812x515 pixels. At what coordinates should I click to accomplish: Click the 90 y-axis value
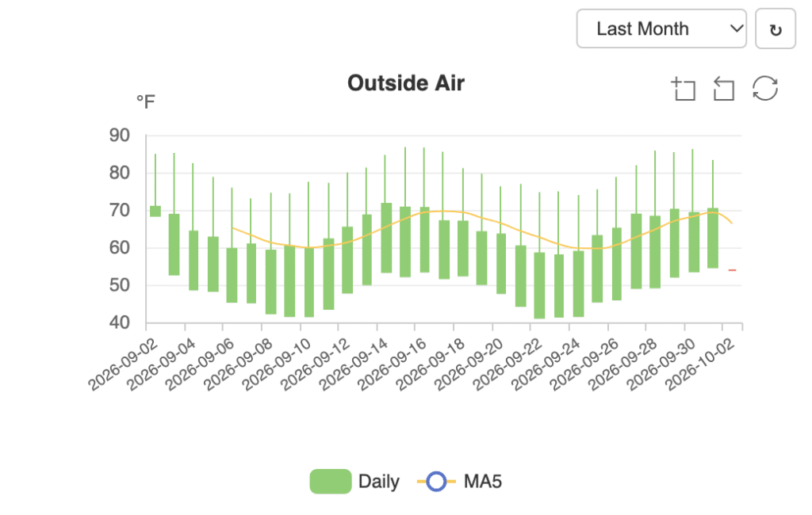pos(119,135)
